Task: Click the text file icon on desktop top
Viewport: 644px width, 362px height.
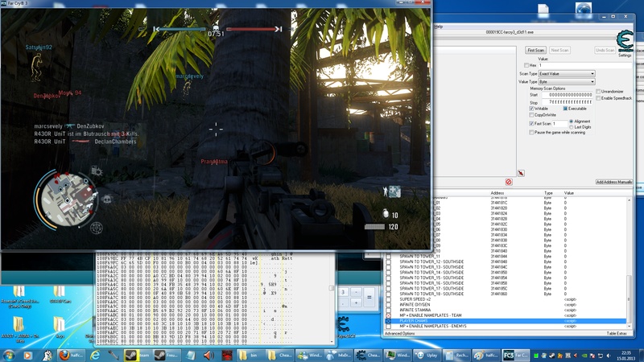Action: point(543,11)
